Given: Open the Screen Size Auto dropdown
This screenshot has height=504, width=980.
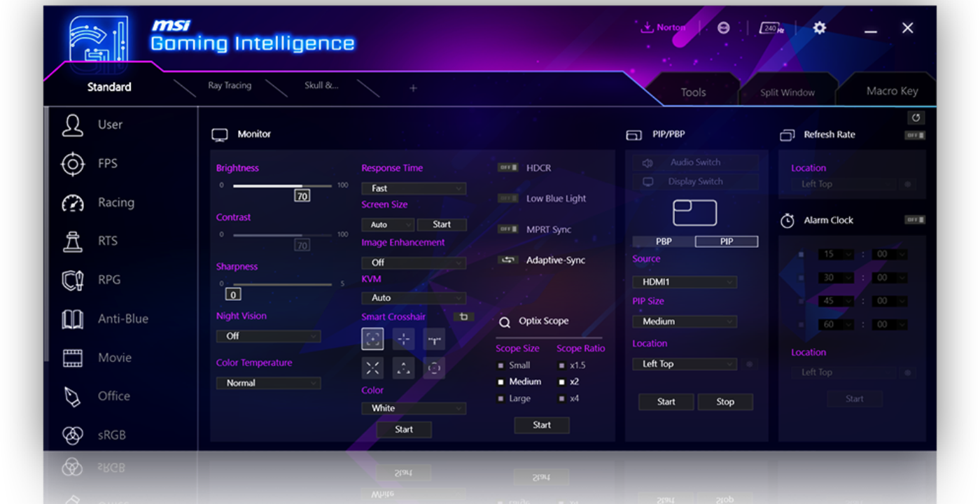Looking at the screenshot, I should (388, 225).
